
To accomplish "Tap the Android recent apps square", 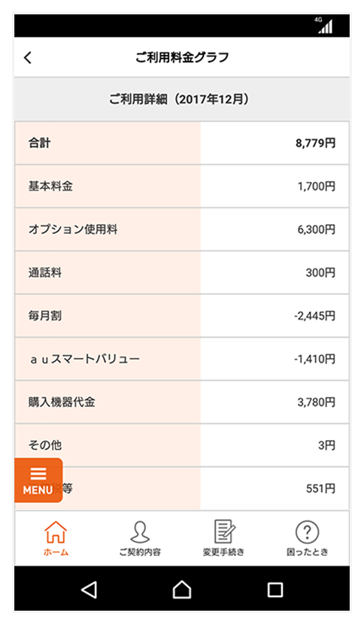I will tap(275, 590).
